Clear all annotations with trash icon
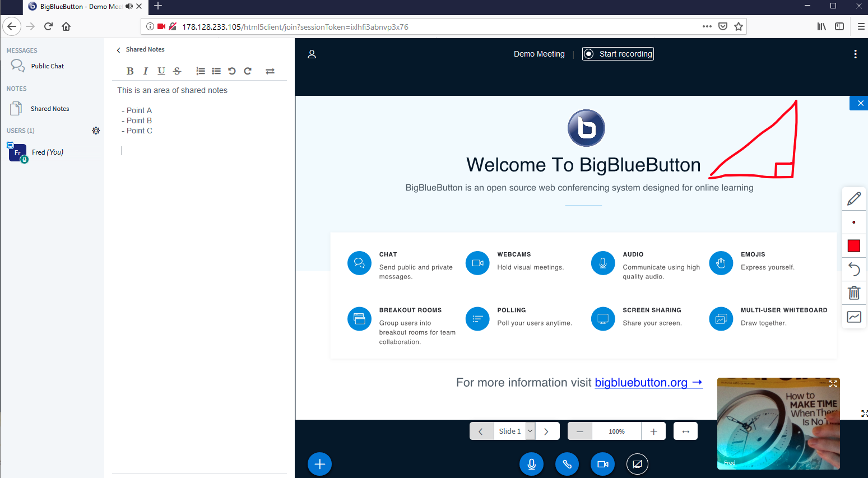Image resolution: width=868 pixels, height=478 pixels. click(x=854, y=293)
